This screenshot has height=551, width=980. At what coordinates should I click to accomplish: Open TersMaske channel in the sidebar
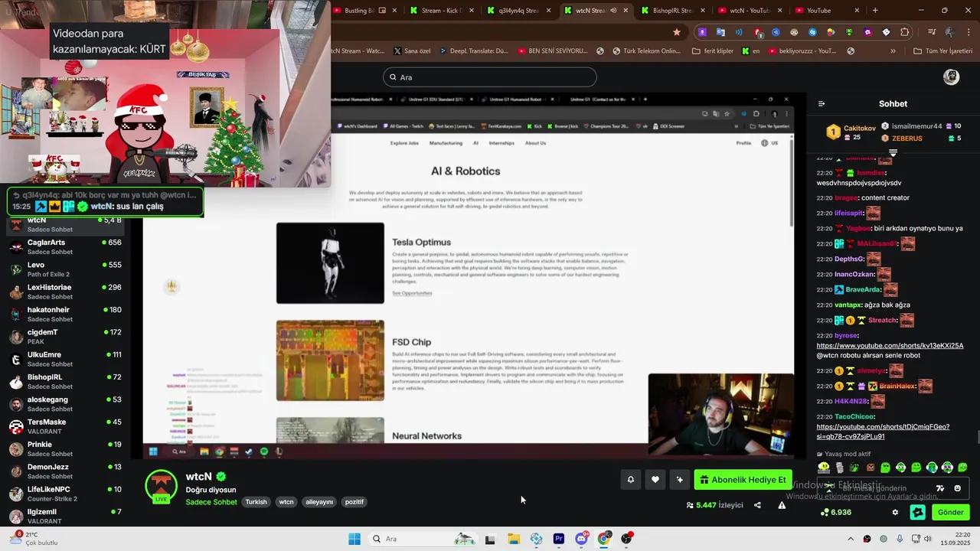click(x=65, y=426)
